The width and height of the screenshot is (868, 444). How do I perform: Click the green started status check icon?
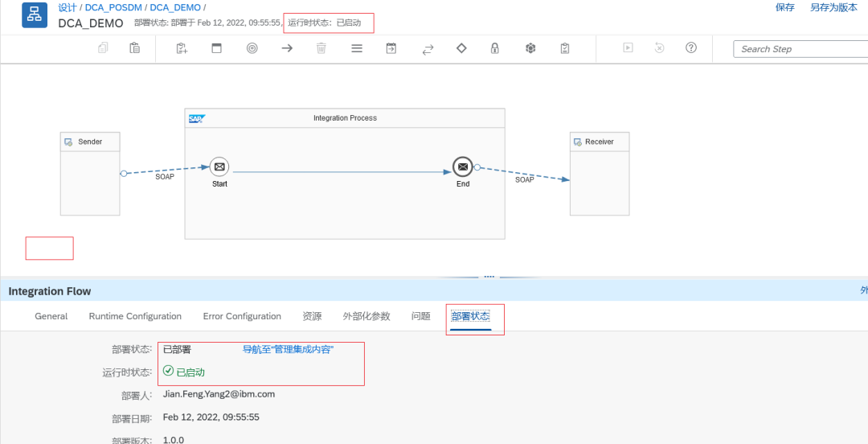pos(168,370)
